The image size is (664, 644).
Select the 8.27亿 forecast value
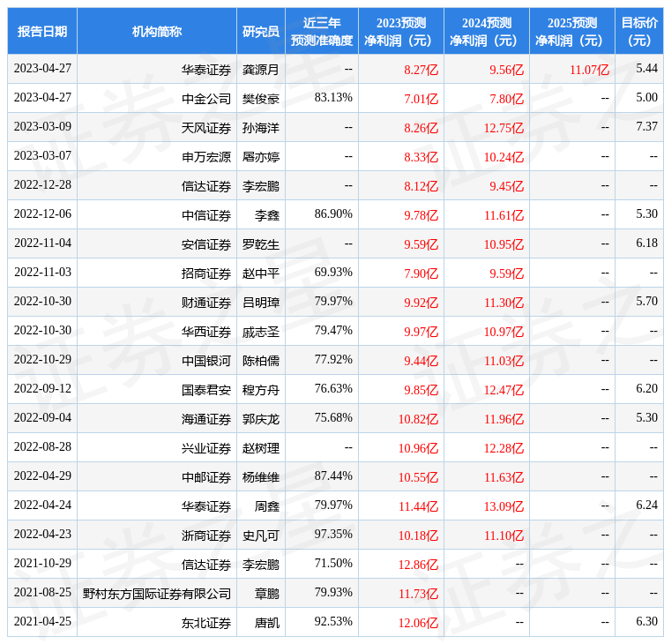[421, 70]
